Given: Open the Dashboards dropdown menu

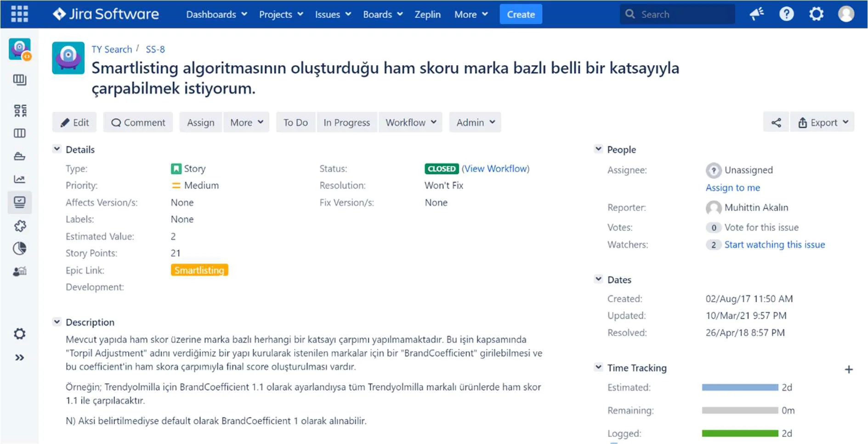Looking at the screenshot, I should click(216, 14).
